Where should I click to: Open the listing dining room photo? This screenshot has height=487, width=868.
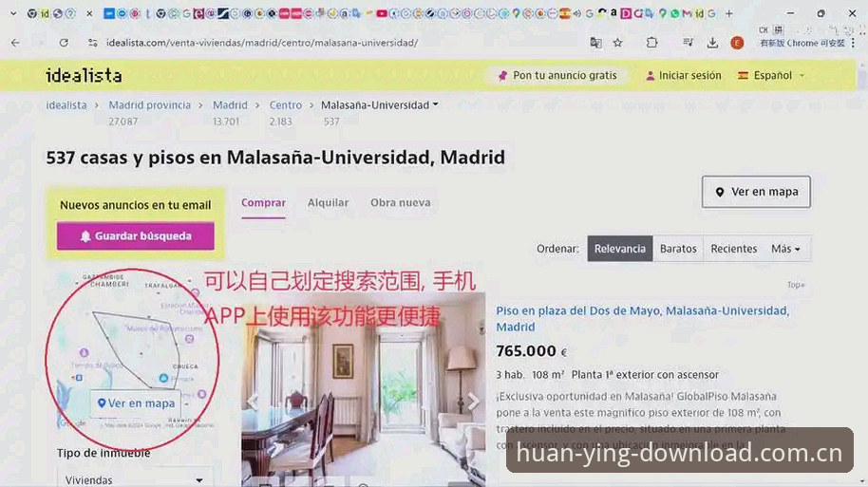pos(363,389)
